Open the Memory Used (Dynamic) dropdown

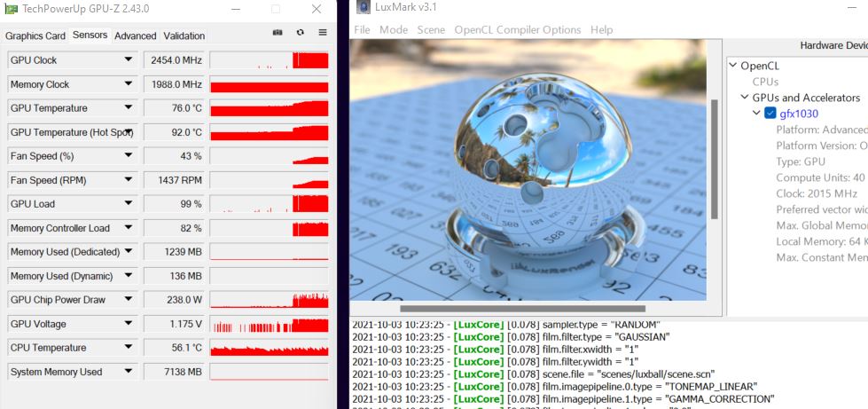coord(129,276)
